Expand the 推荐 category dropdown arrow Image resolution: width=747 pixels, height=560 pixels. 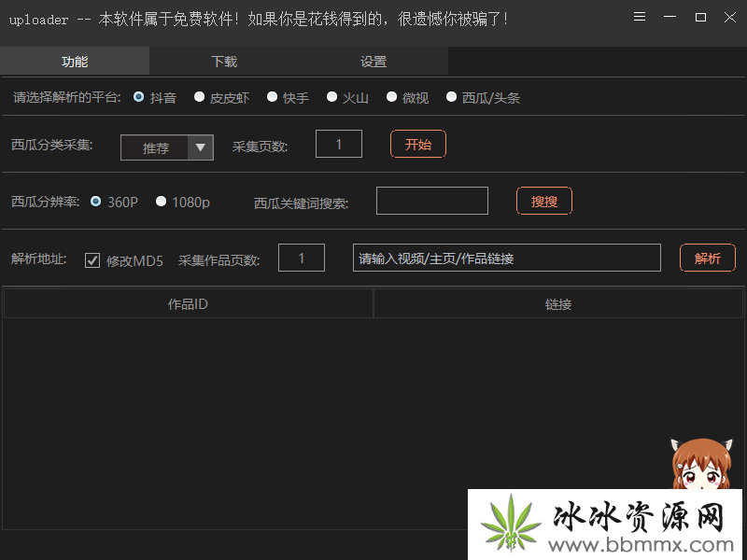(200, 147)
